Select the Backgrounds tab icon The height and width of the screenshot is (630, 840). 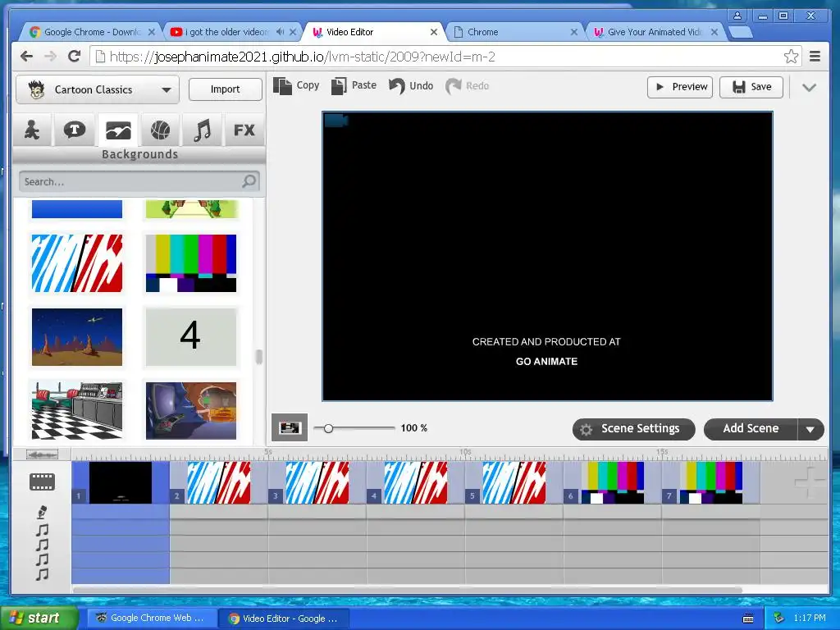118,130
